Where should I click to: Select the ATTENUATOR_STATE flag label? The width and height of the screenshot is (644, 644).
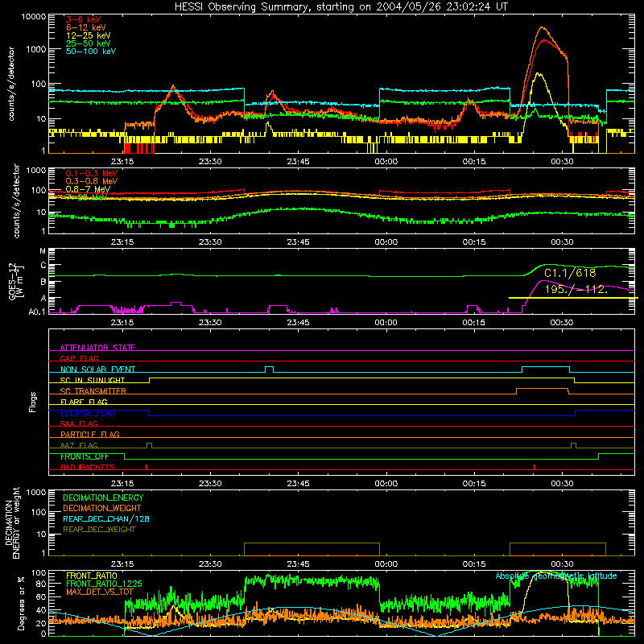pos(97,348)
